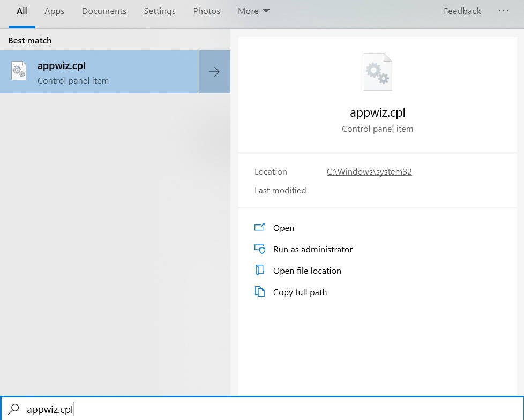Viewport: 524px width, 420px height.
Task: Click the Open icon in the actions list
Action: coord(259,228)
